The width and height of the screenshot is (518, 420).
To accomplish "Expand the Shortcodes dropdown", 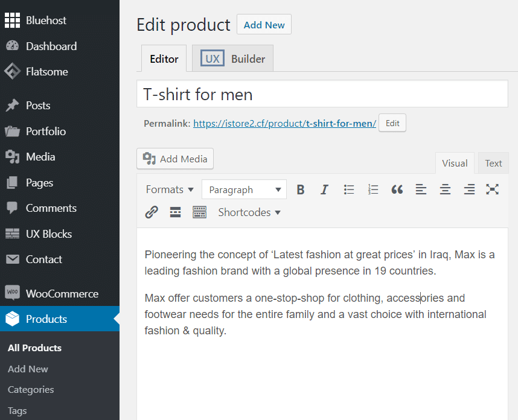I will point(249,212).
